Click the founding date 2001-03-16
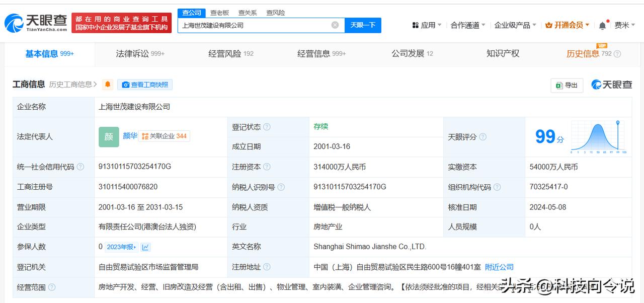 pos(332,146)
